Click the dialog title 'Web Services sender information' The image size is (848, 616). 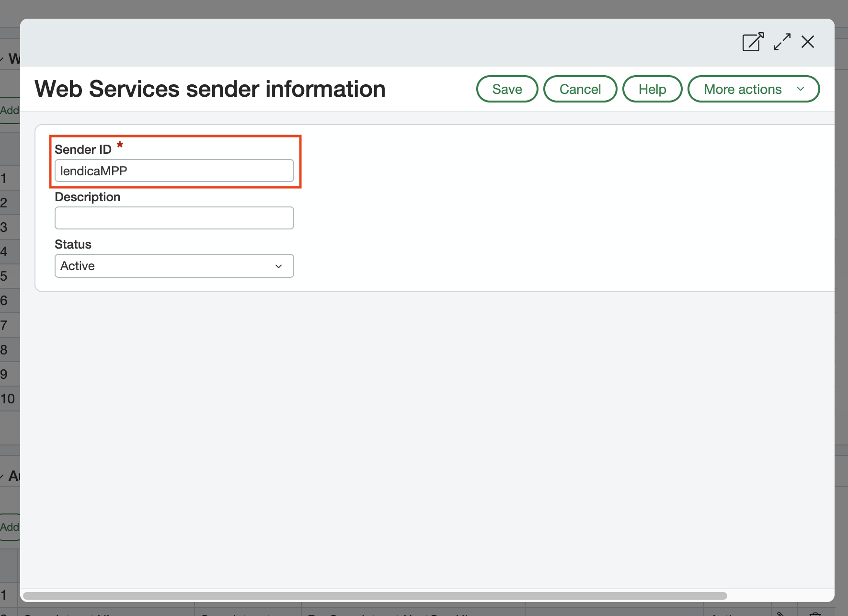210,89
